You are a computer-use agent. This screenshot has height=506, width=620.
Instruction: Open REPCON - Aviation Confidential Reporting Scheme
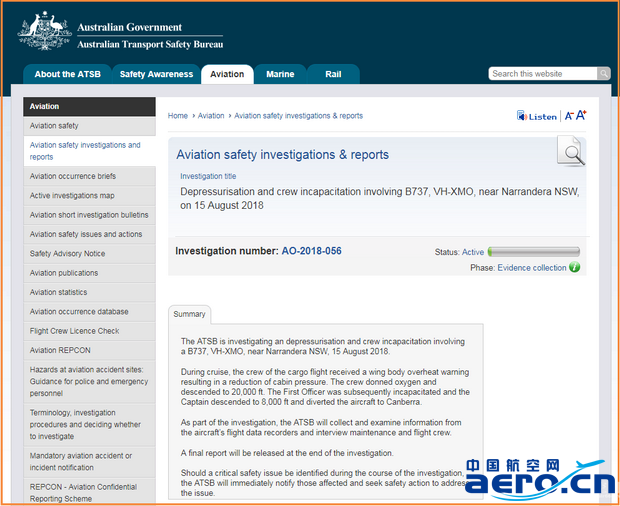pos(89,493)
